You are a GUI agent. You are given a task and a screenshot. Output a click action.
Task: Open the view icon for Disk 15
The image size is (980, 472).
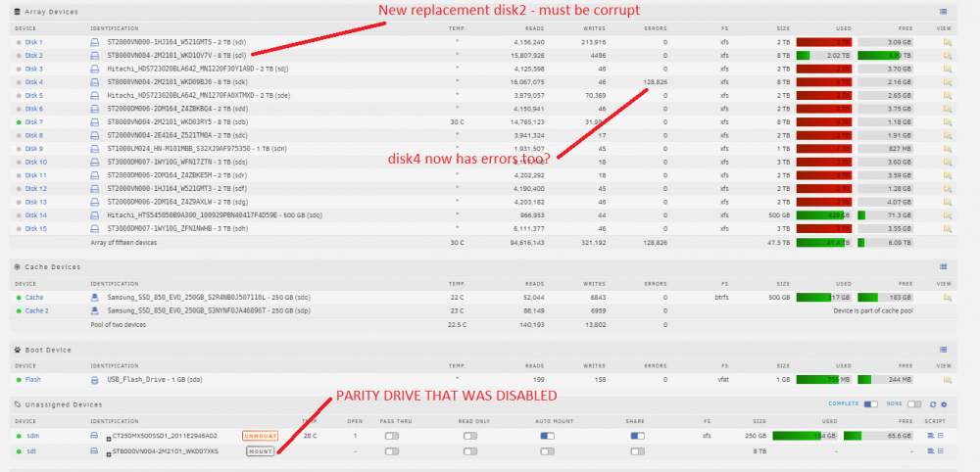coord(947,228)
